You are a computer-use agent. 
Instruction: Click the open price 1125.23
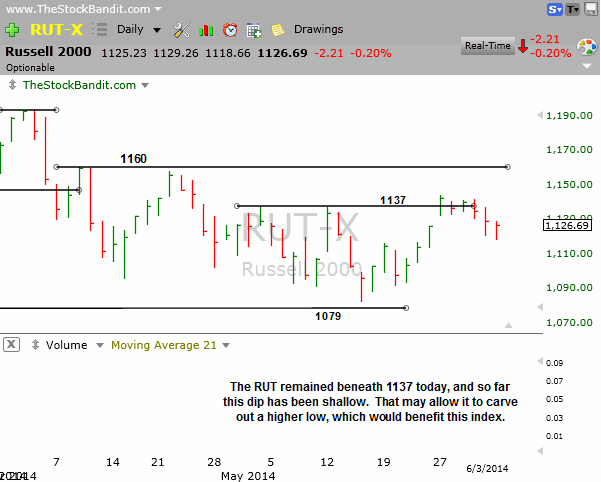(x=124, y=53)
